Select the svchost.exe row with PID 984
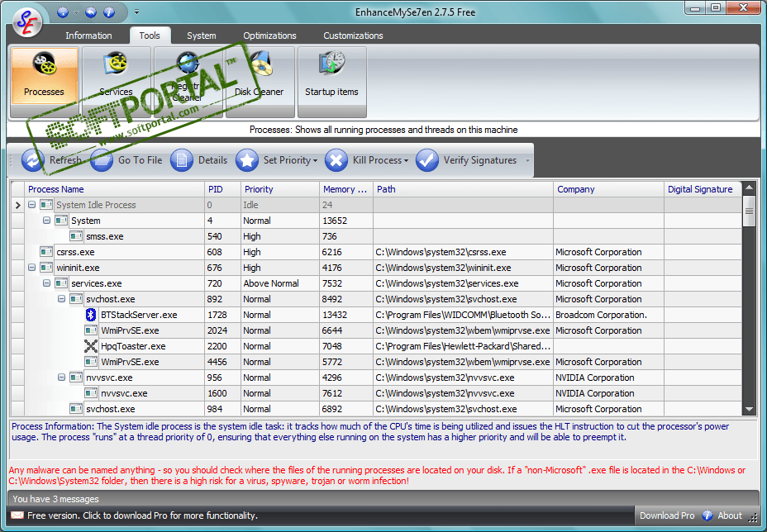 click(x=376, y=409)
